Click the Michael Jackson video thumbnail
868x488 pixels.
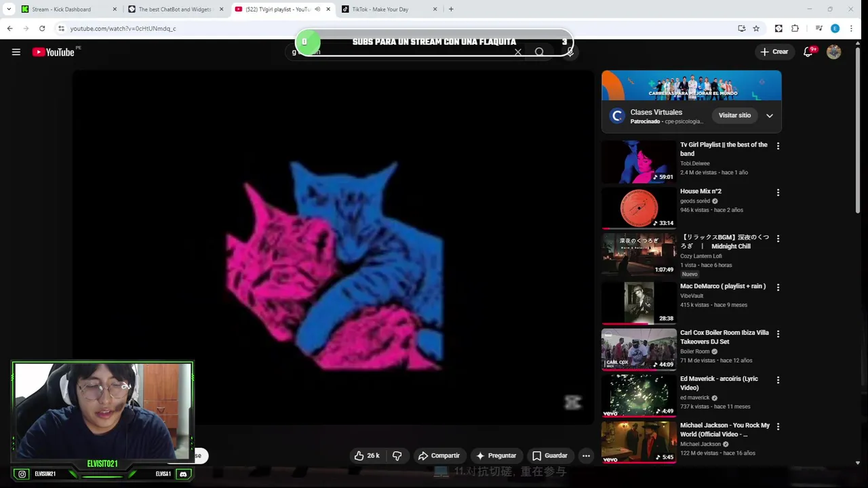pos(639,443)
